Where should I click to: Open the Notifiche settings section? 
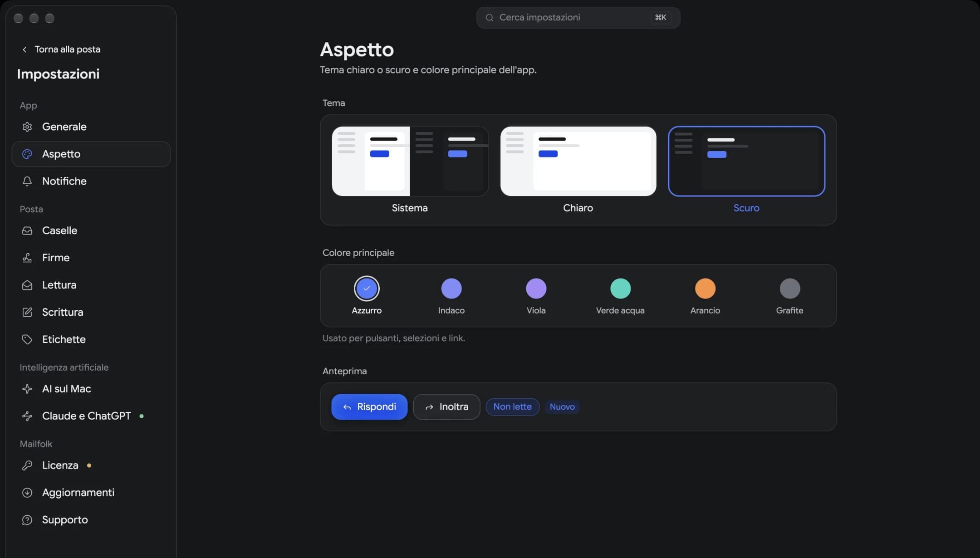click(91, 181)
